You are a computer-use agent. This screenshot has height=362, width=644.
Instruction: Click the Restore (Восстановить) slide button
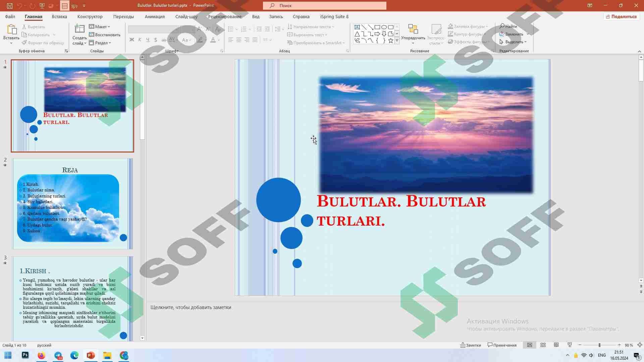pyautogui.click(x=105, y=35)
